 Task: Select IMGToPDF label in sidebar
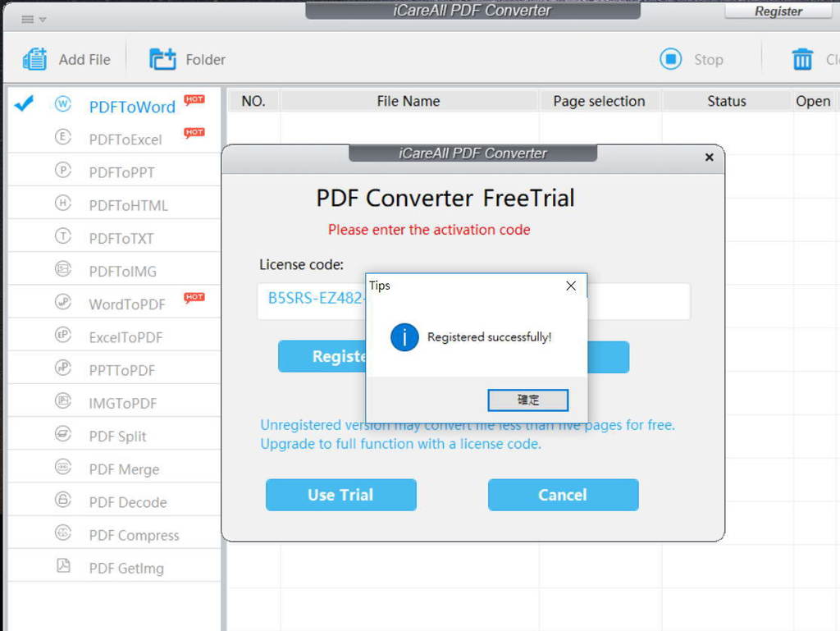[123, 404]
